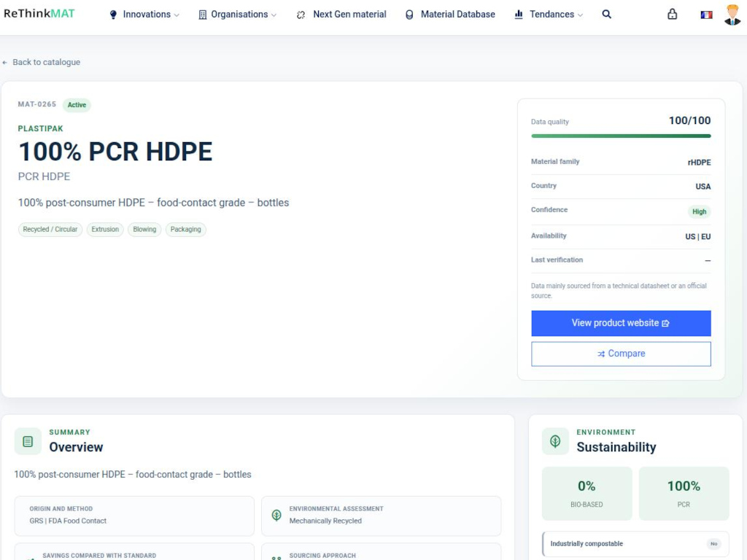Expand the Innovations dropdown chevron
Viewport: 747px width, 560px height.
pyautogui.click(x=177, y=15)
